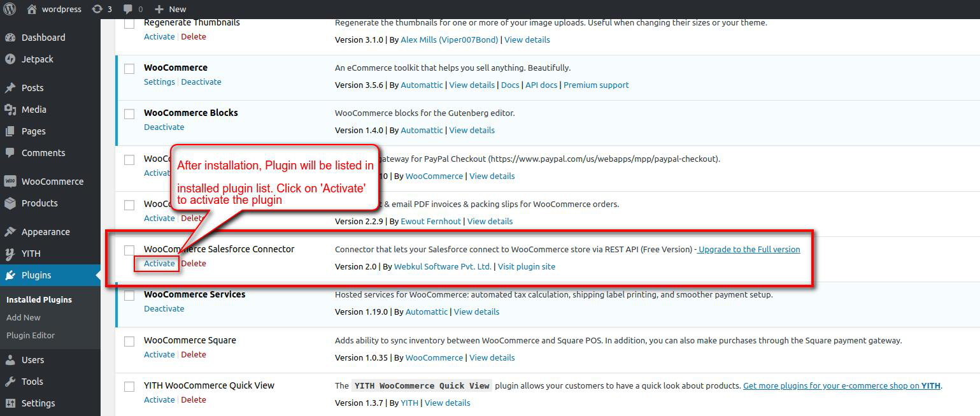980x416 pixels.
Task: Open the Products box icon in sidebar
Action: [10, 203]
